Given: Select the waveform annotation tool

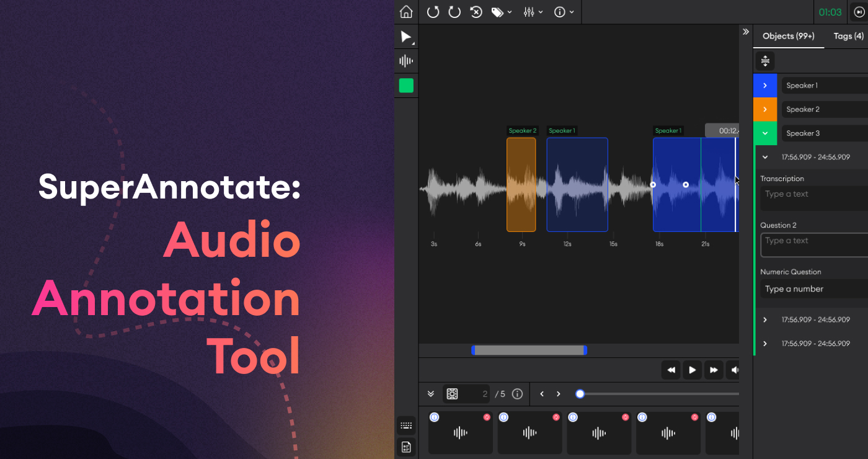Looking at the screenshot, I should click(x=406, y=60).
